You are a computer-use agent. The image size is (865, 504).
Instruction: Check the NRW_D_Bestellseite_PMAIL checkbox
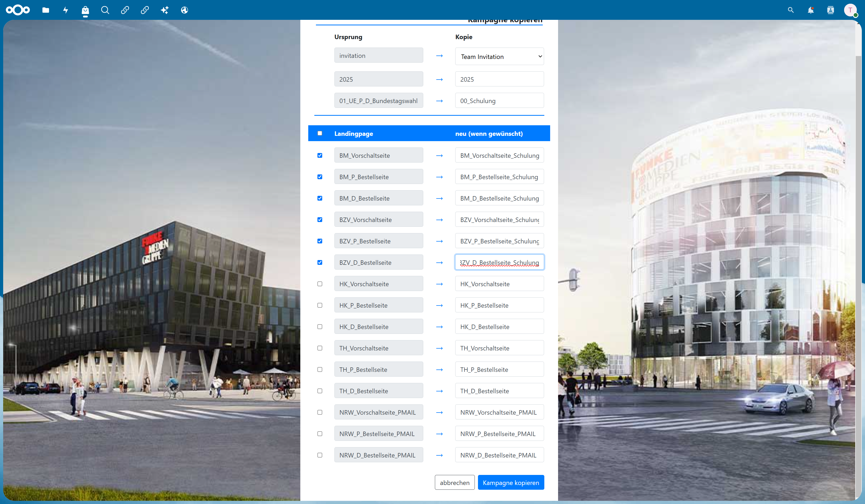[320, 455]
